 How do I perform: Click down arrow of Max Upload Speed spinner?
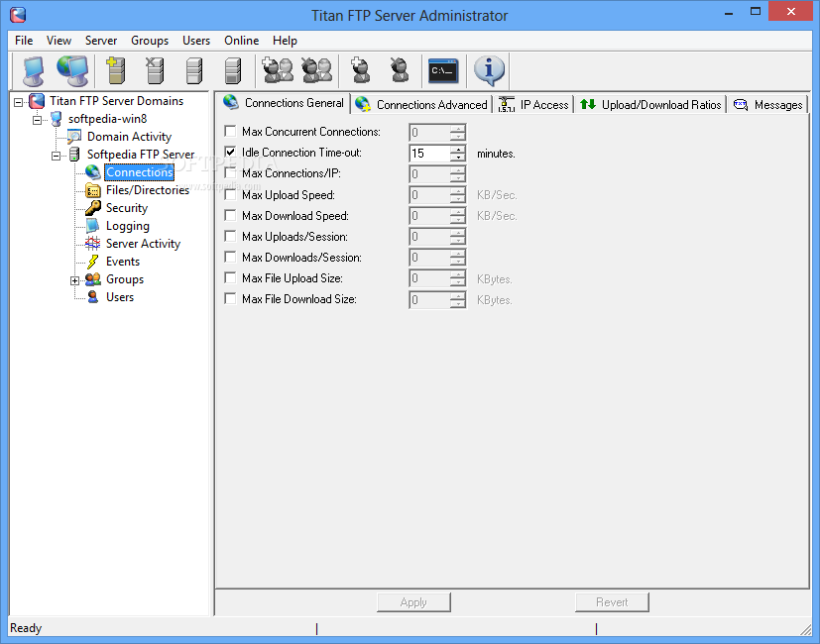click(x=458, y=199)
